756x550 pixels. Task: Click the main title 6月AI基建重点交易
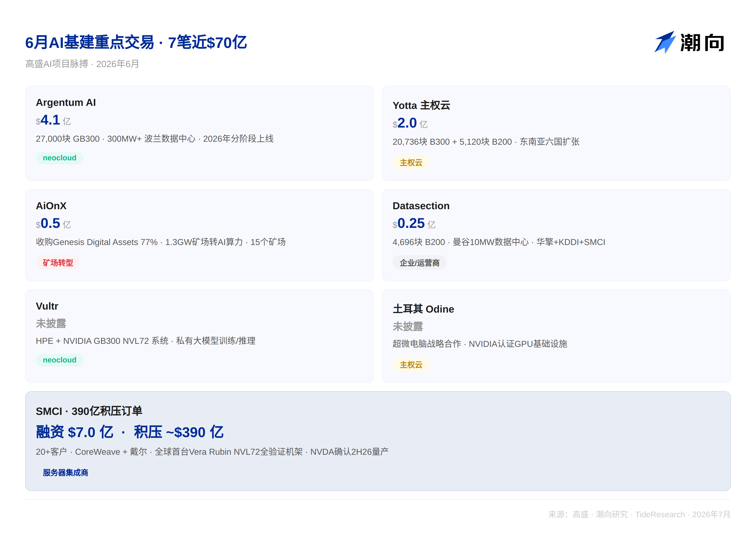click(x=90, y=43)
